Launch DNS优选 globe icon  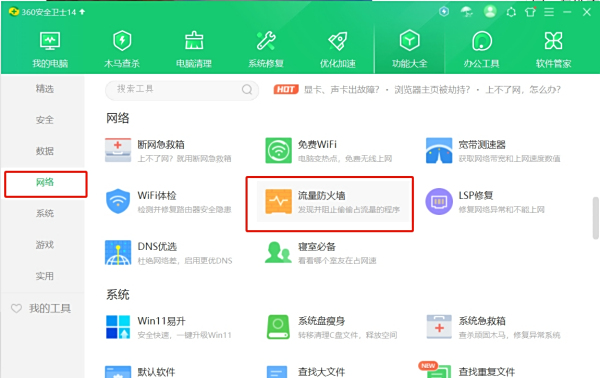[118, 253]
